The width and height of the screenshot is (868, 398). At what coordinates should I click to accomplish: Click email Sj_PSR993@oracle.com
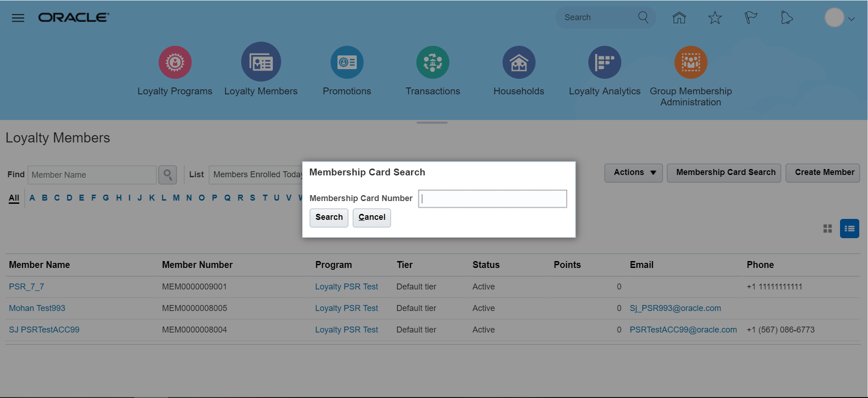[675, 308]
